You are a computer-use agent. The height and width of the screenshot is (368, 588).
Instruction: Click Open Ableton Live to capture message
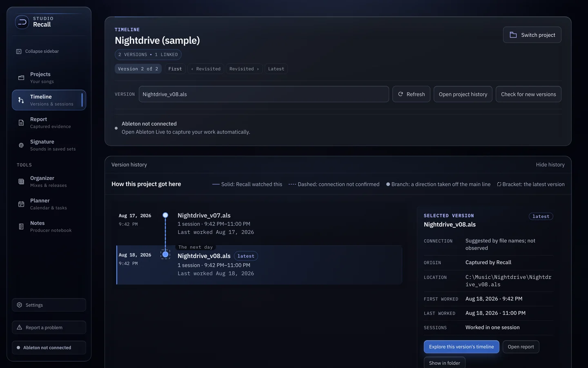pyautogui.click(x=186, y=132)
